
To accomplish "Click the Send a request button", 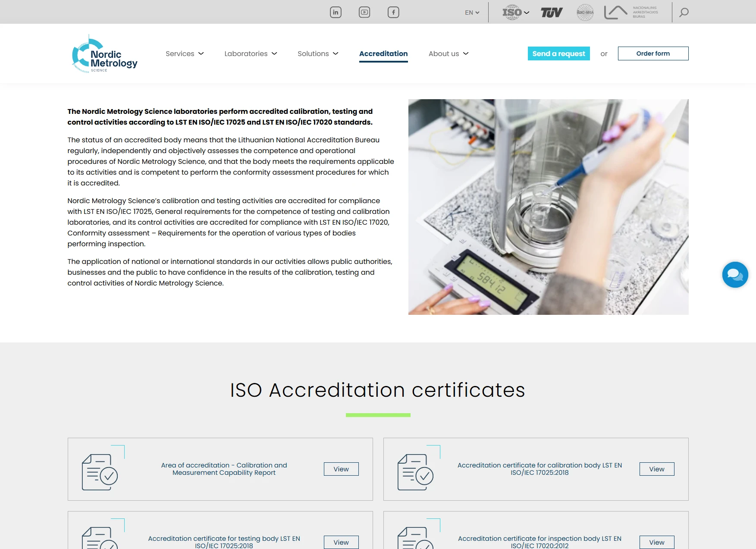I will (x=558, y=53).
